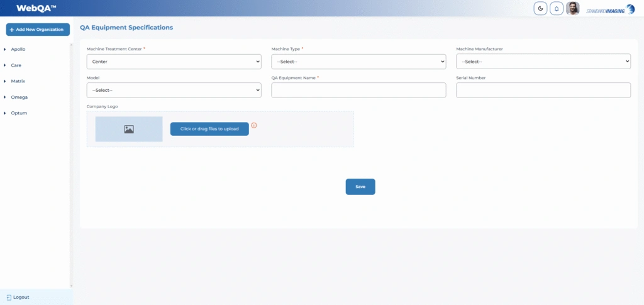Log out using the Logout link
This screenshot has width=644, height=305.
(18, 297)
